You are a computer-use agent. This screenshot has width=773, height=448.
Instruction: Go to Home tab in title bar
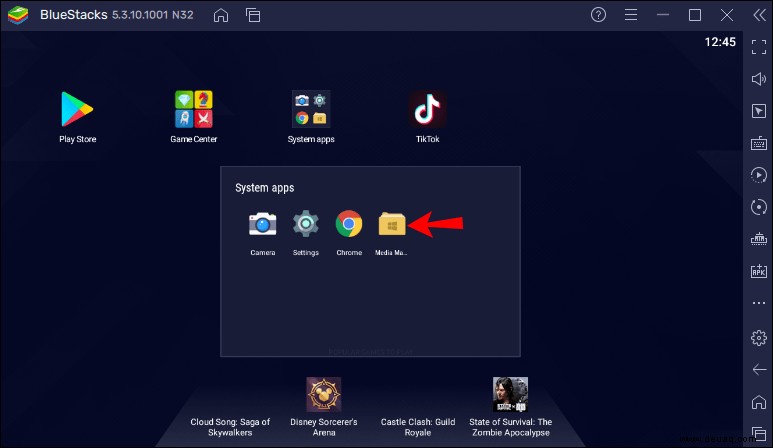pos(220,15)
